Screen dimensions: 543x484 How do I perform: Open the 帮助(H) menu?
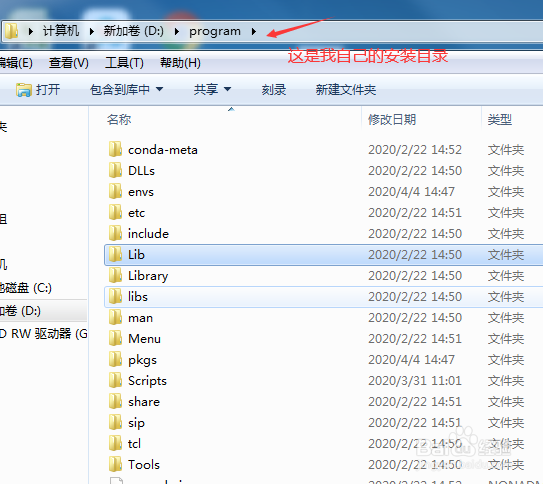click(x=180, y=63)
